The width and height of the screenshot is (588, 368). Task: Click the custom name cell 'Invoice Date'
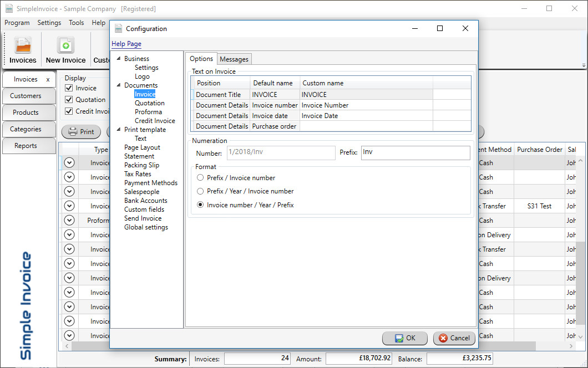pyautogui.click(x=366, y=116)
